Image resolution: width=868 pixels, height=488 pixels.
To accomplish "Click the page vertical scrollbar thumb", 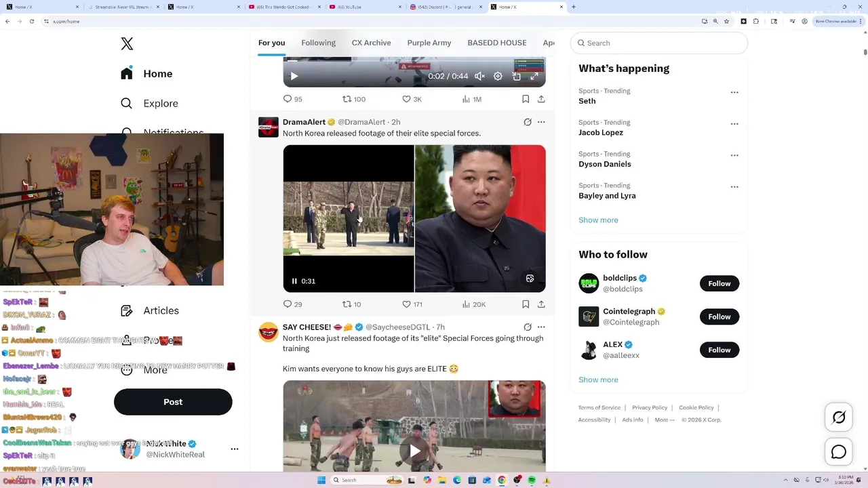I will coord(865,52).
